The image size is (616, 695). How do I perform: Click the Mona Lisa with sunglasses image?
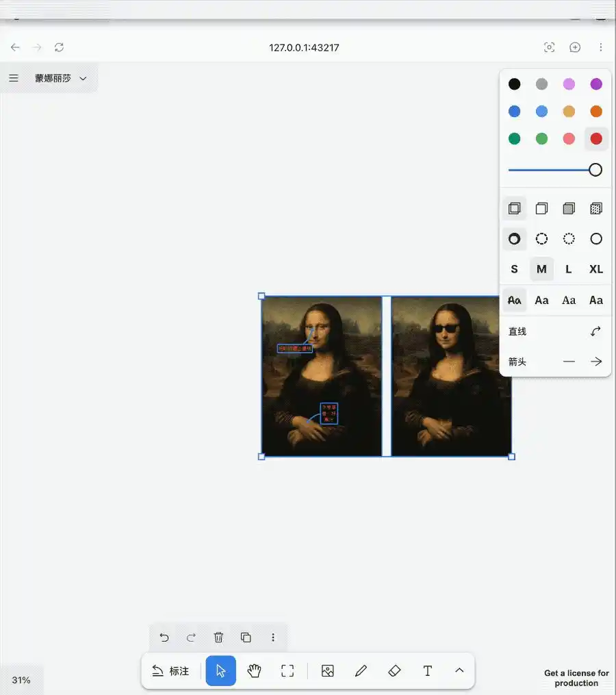coord(452,377)
